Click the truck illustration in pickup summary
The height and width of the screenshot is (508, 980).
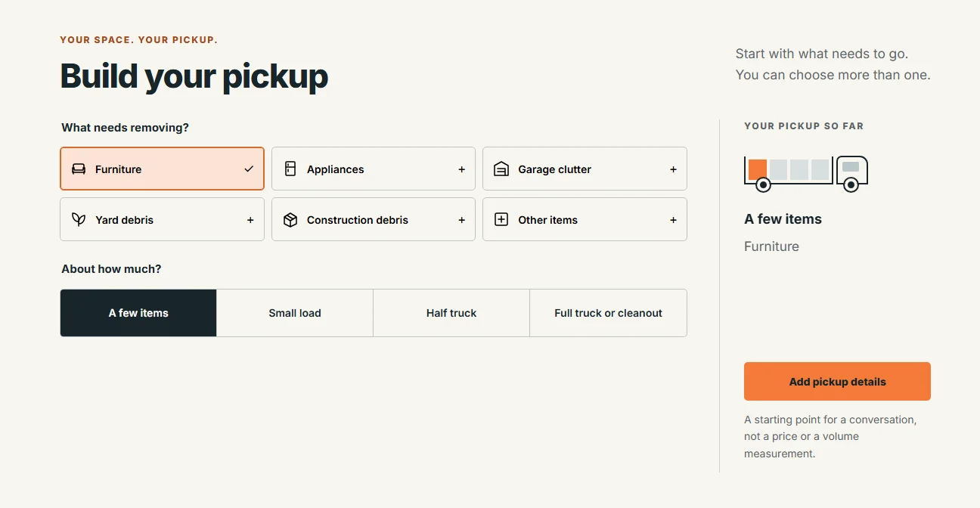point(806,174)
